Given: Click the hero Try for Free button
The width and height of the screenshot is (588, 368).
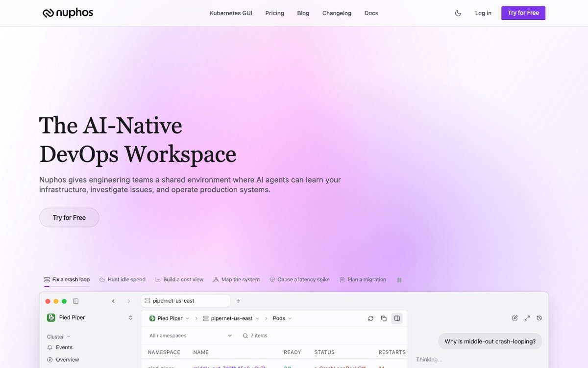Looking at the screenshot, I should [69, 217].
